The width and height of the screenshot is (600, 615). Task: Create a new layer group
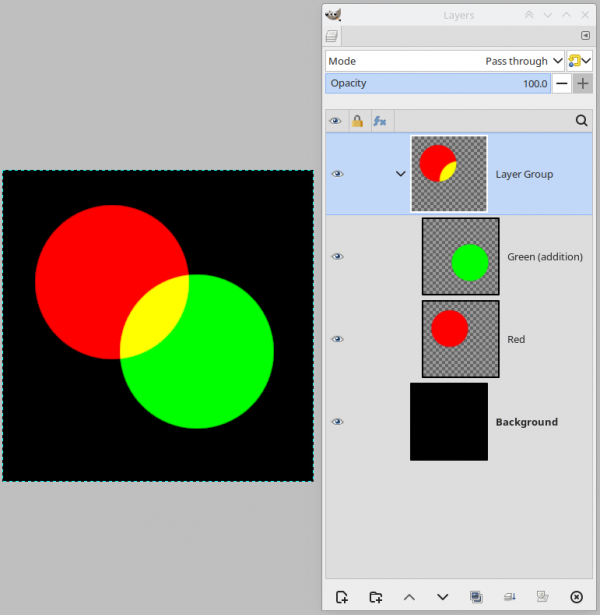376,597
